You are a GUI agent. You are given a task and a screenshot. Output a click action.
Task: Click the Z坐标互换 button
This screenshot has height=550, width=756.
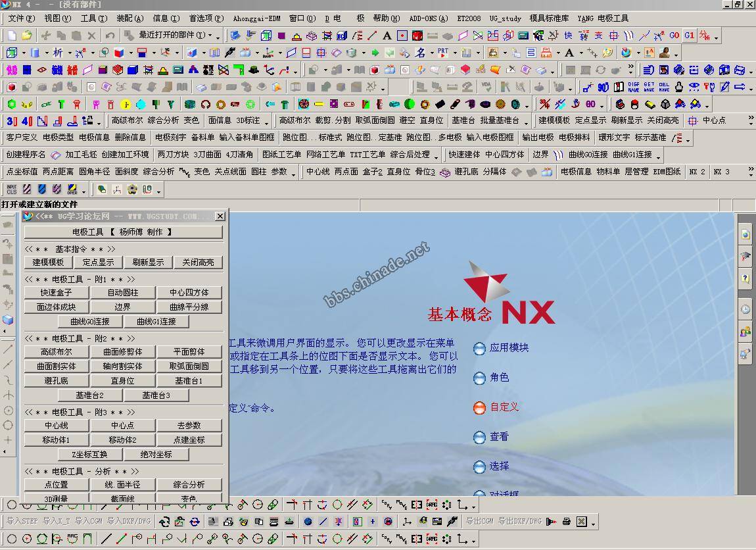pyautogui.click(x=89, y=455)
